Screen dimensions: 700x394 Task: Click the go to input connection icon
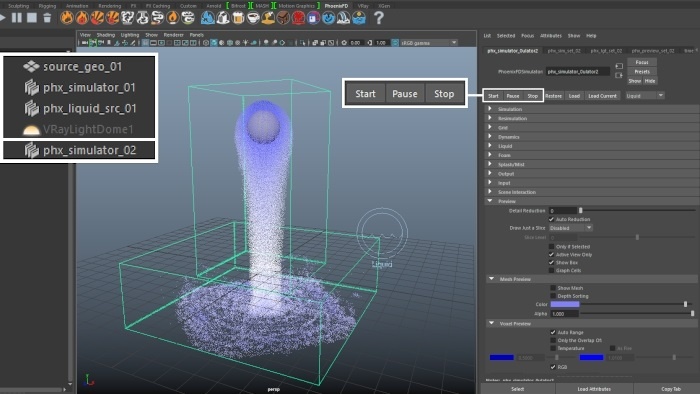619,66
